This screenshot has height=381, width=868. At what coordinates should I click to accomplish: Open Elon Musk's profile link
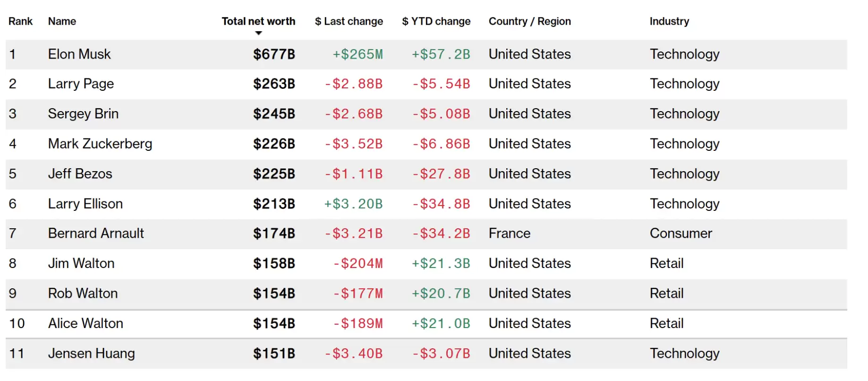click(79, 54)
